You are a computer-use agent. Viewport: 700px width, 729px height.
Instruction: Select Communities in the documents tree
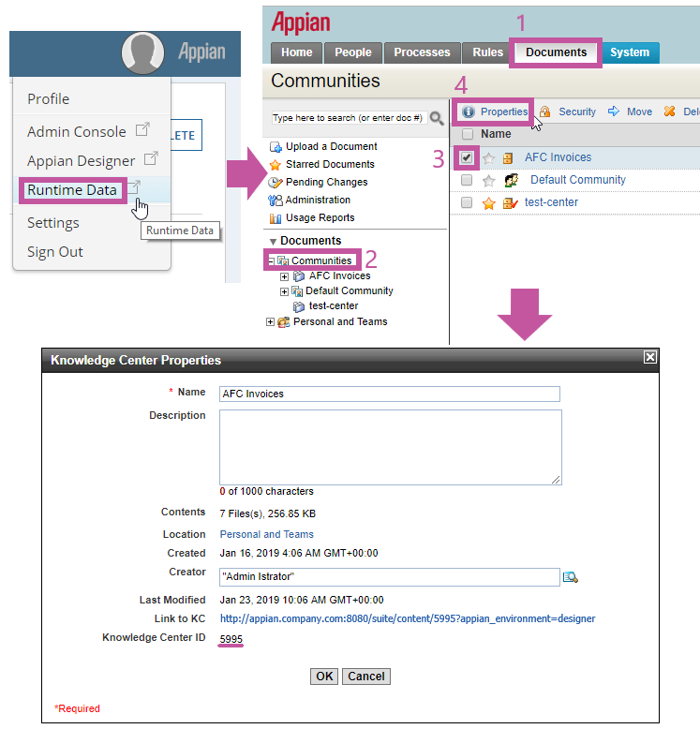pyautogui.click(x=321, y=260)
